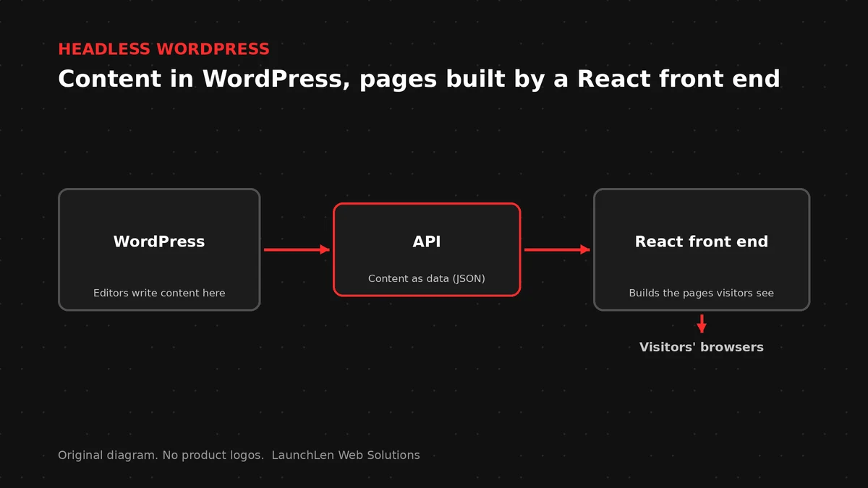Image resolution: width=868 pixels, height=488 pixels.
Task: Select the "React front end" box title
Action: tap(702, 242)
